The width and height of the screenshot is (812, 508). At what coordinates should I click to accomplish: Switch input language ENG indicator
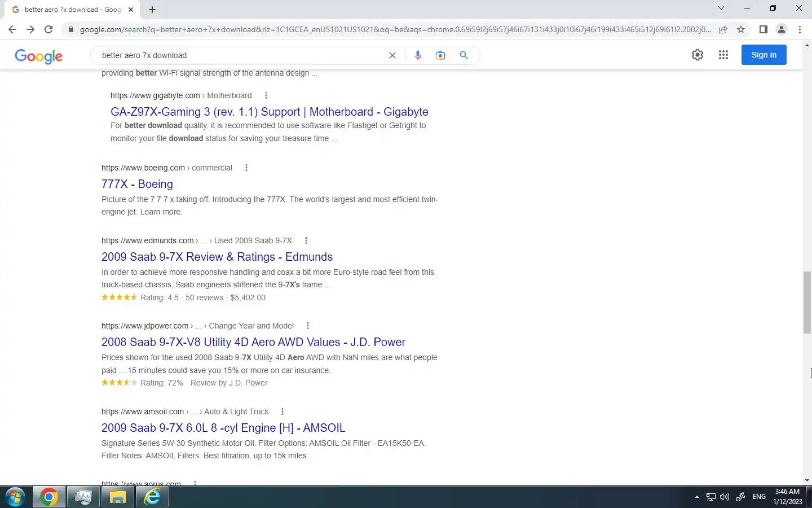(x=760, y=497)
